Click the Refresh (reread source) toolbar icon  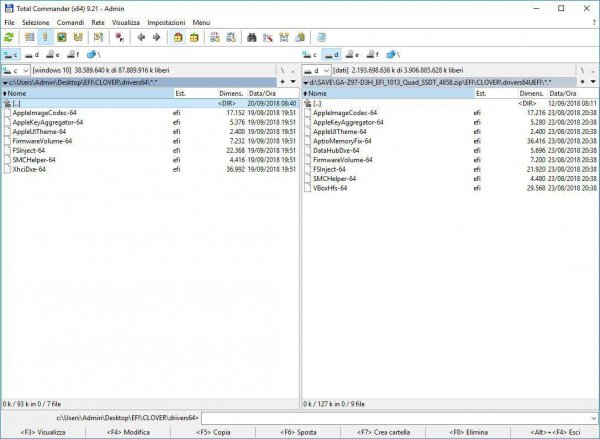(10, 37)
